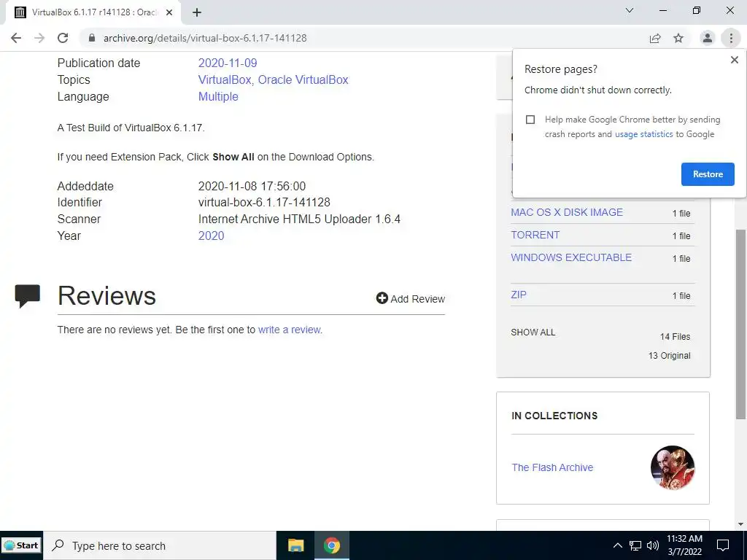The width and height of the screenshot is (747, 560).
Task: Click the Show All bold text in description
Action: [233, 157]
